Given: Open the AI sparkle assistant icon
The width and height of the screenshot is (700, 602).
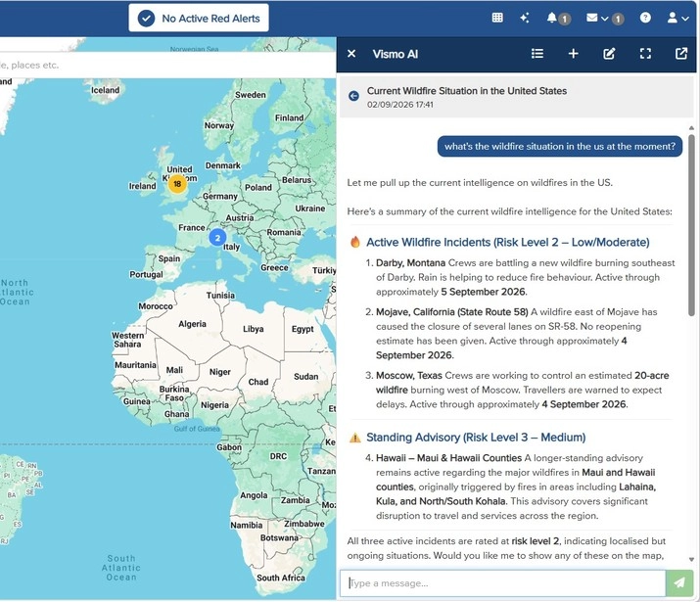Looking at the screenshot, I should click(x=525, y=18).
